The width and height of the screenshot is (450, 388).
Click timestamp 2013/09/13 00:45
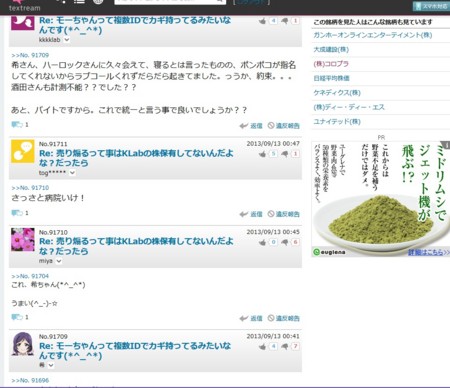pyautogui.click(x=273, y=232)
